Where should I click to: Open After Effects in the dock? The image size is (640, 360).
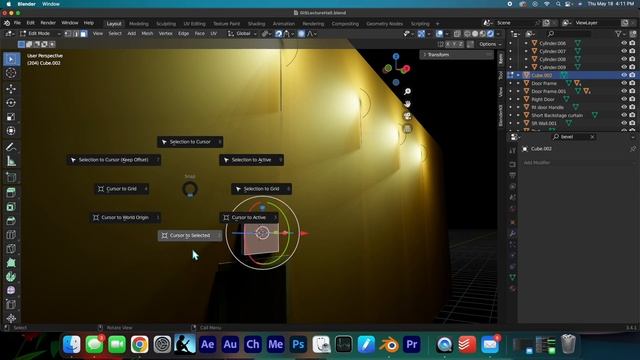(x=207, y=344)
